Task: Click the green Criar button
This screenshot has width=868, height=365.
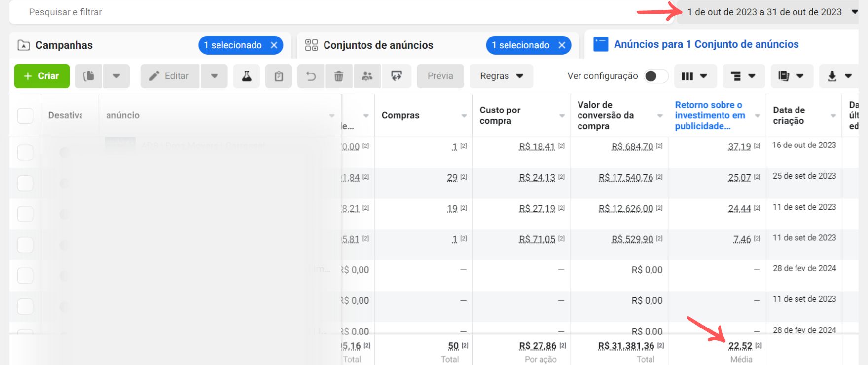Action: [42, 76]
